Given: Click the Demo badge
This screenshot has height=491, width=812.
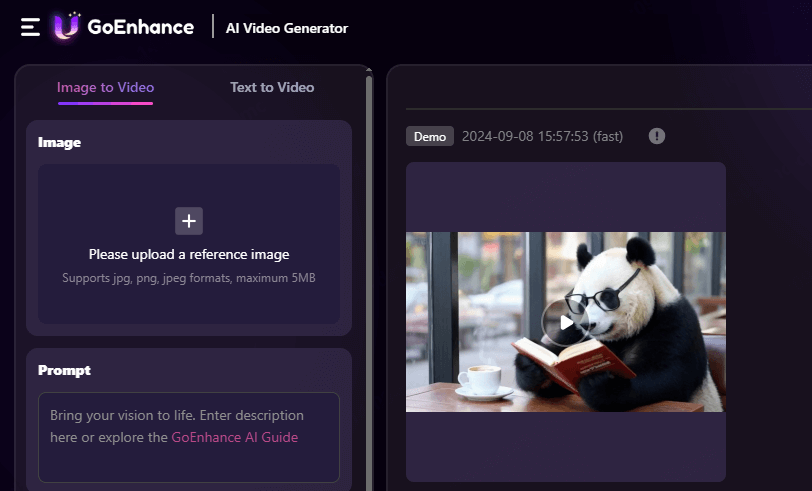Looking at the screenshot, I should [430, 136].
